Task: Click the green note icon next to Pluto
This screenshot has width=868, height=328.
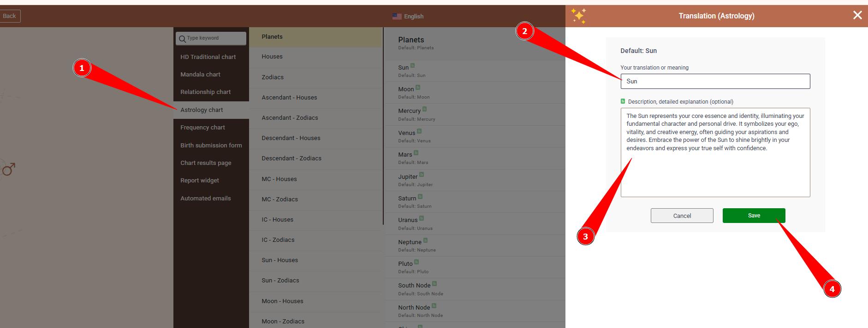Action: click(416, 262)
